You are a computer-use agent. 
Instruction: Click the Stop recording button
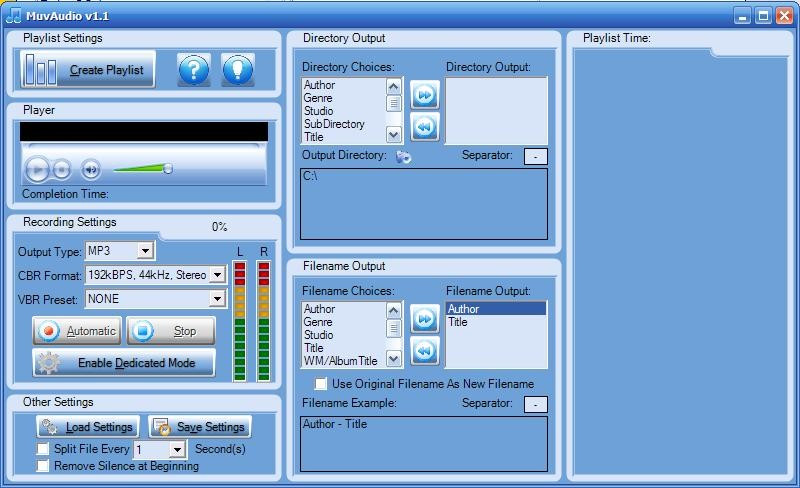pyautogui.click(x=171, y=331)
